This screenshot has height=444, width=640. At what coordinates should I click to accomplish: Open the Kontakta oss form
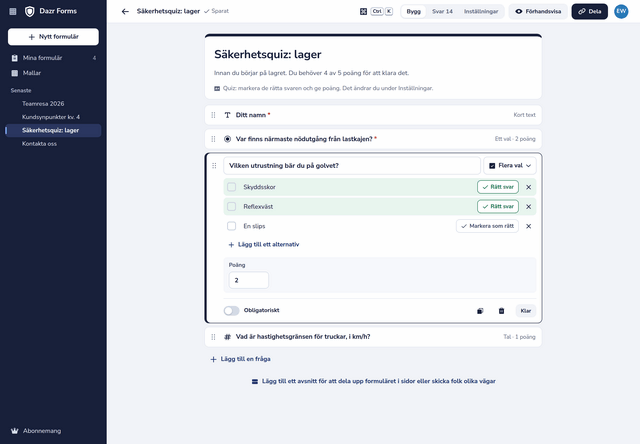click(x=53, y=144)
